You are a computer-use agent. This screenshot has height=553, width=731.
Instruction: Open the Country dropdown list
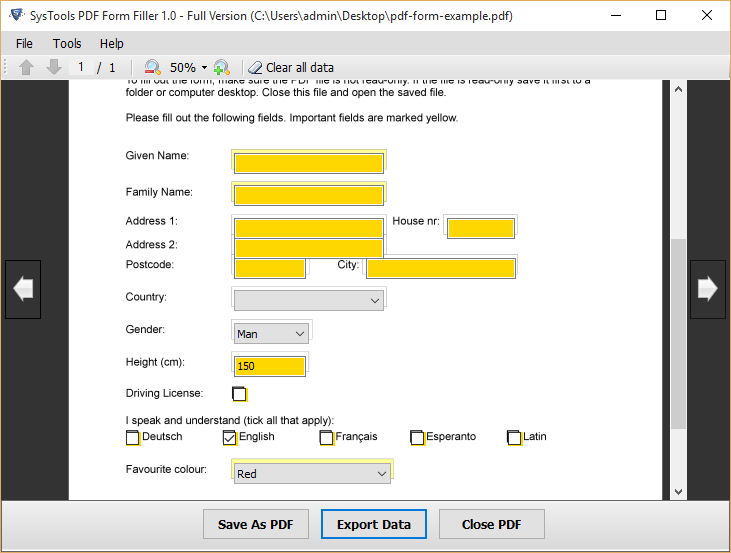pyautogui.click(x=308, y=299)
